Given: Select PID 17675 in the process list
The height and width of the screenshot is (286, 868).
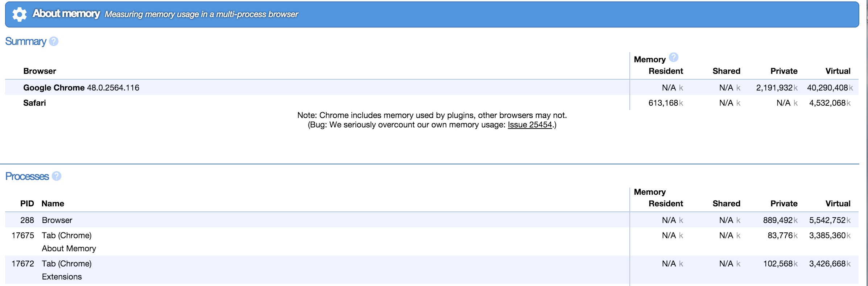Looking at the screenshot, I should pyautogui.click(x=23, y=235).
